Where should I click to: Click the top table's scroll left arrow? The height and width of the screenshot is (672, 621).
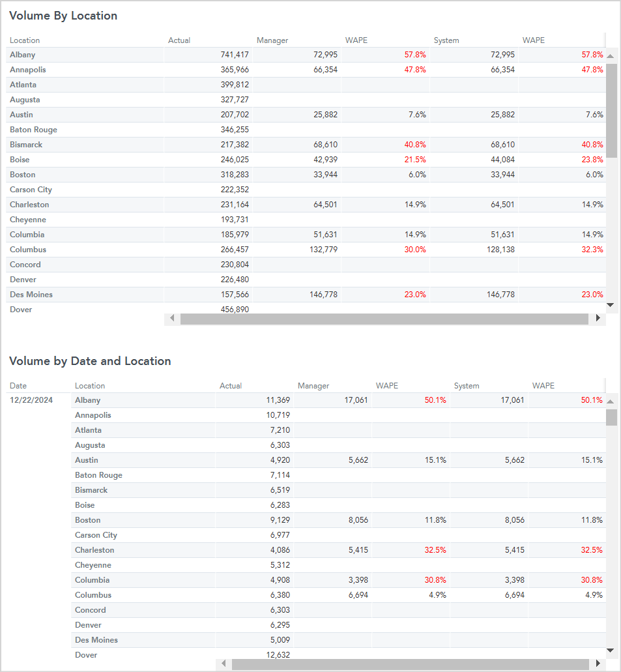pos(172,318)
